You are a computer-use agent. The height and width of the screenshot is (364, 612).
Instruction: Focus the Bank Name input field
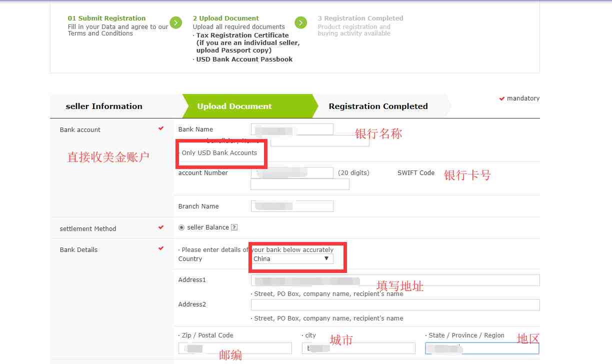click(292, 129)
